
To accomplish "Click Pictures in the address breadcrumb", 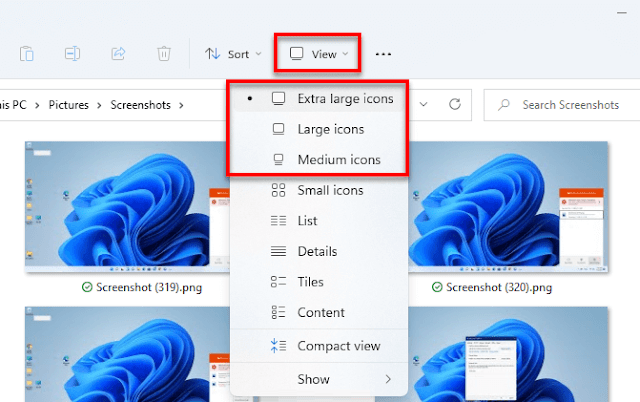I will (x=69, y=105).
